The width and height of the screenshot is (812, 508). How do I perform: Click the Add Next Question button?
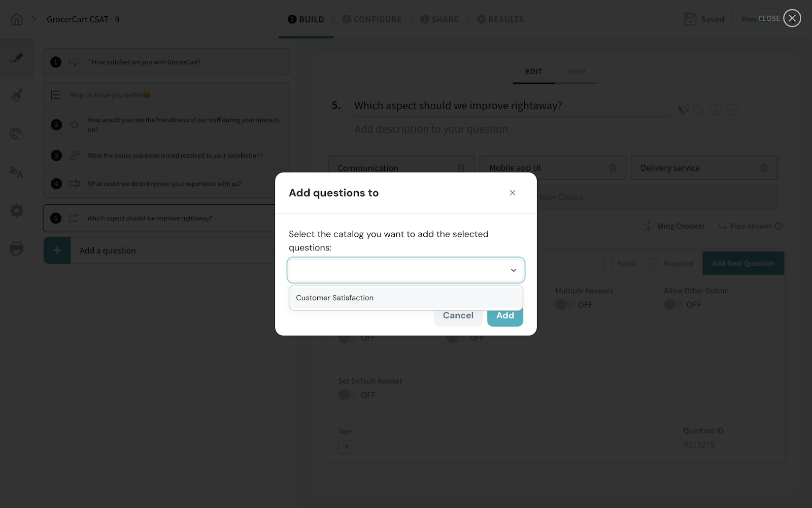click(743, 263)
